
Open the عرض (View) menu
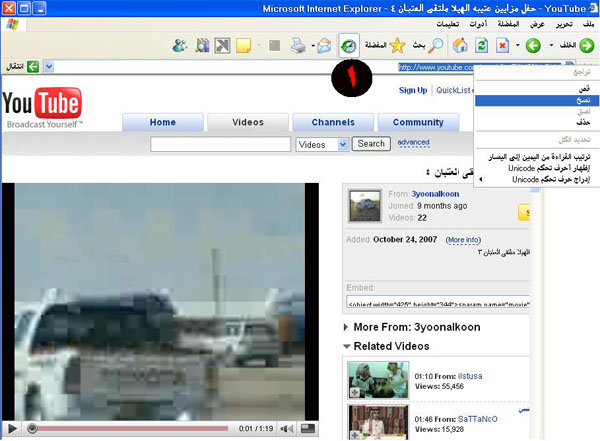point(537,24)
